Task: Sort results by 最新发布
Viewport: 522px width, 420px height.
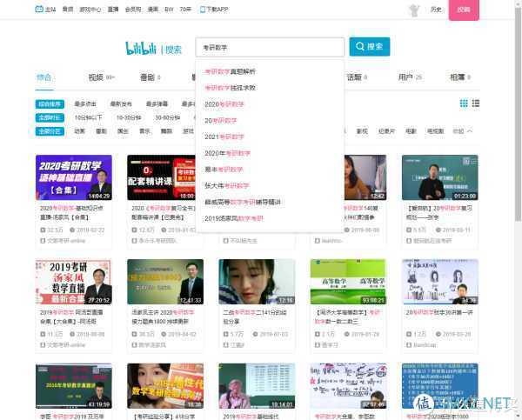Action: [x=121, y=104]
